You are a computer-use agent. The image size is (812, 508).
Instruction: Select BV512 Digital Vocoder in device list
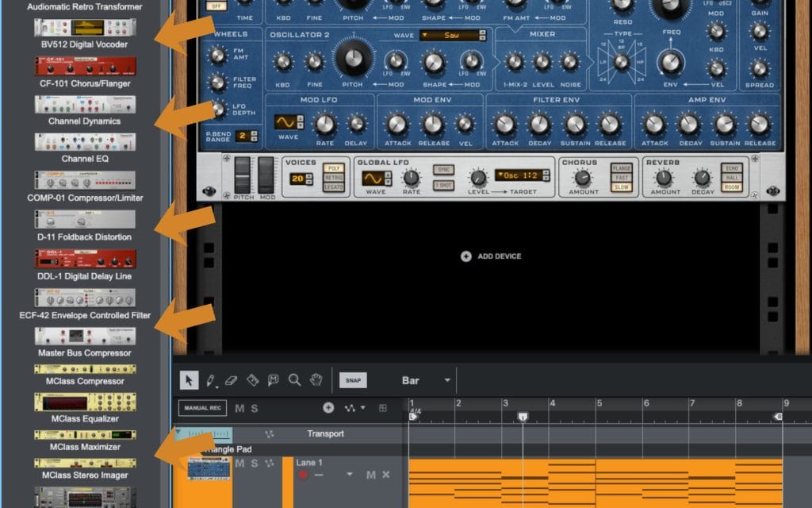[x=84, y=32]
